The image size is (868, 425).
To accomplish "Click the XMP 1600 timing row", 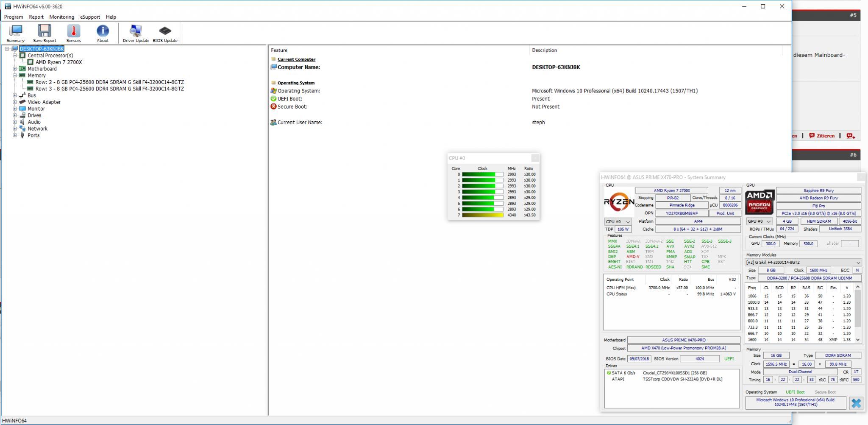I will pos(799,340).
